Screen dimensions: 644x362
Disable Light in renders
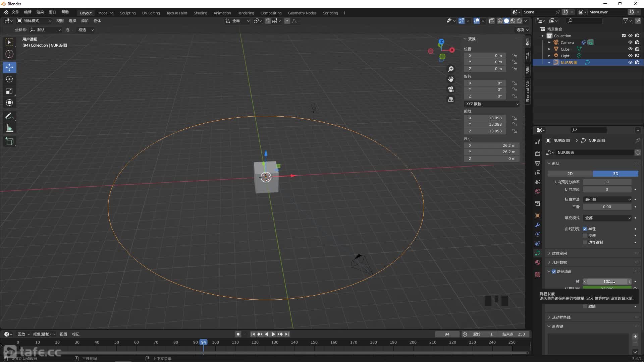637,56
